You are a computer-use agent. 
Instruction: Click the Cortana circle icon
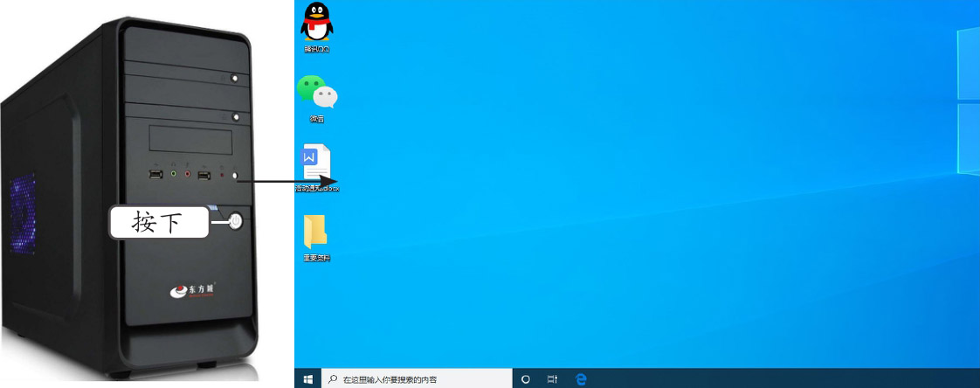[x=526, y=379]
